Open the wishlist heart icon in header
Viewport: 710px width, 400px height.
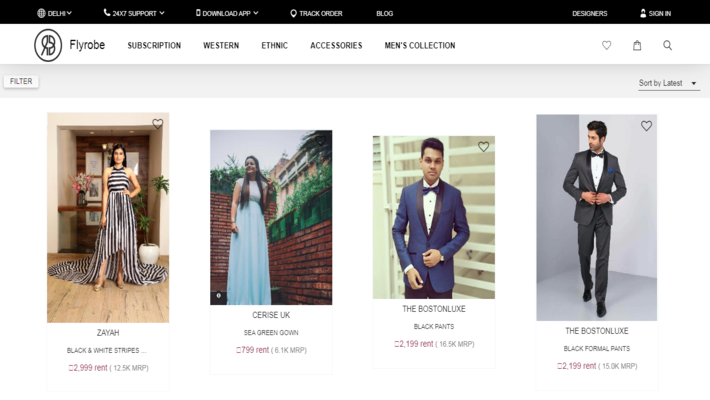606,45
